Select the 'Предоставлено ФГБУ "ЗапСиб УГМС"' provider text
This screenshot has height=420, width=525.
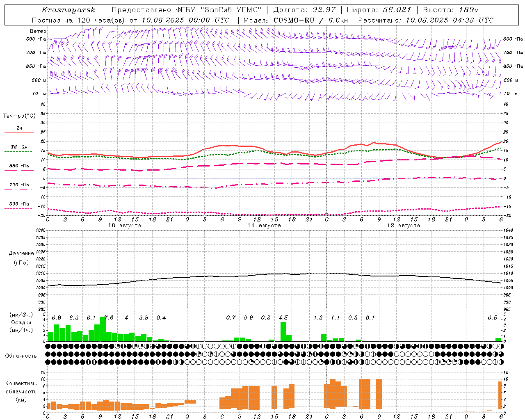(187, 10)
